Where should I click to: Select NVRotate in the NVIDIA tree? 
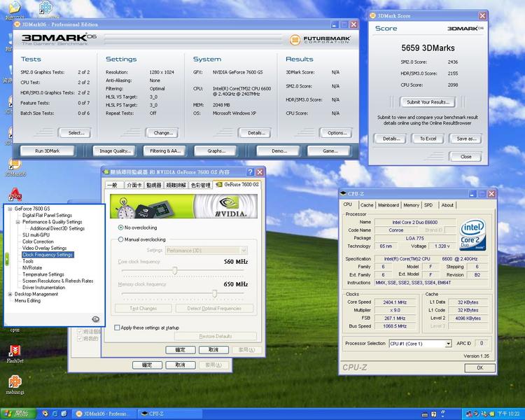point(32,267)
